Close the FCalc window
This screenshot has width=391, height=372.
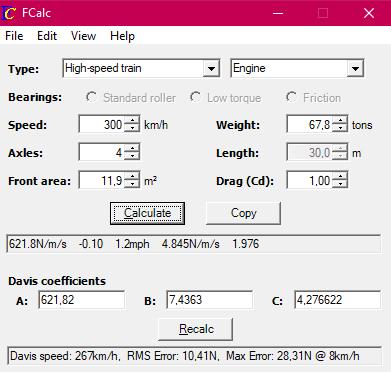pos(369,13)
